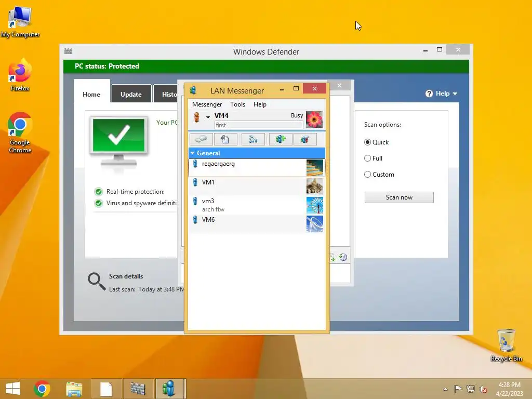Click the Send Chat Message toolbar icon
532x399 pixels.
201,139
